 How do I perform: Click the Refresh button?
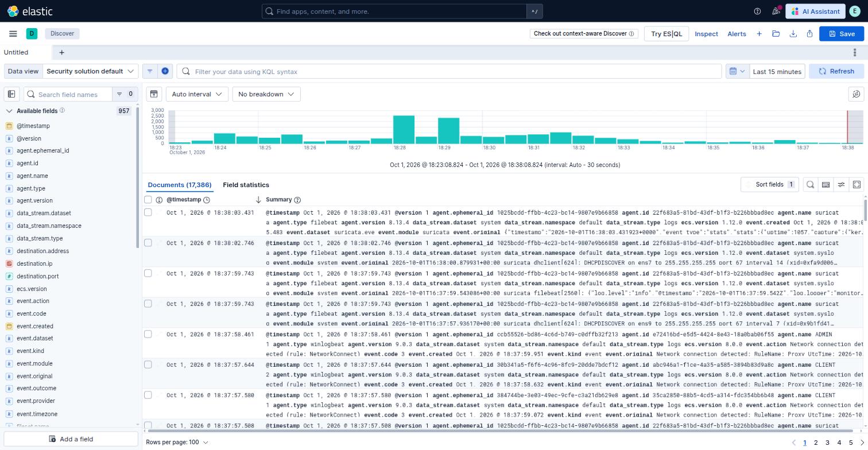(x=836, y=71)
